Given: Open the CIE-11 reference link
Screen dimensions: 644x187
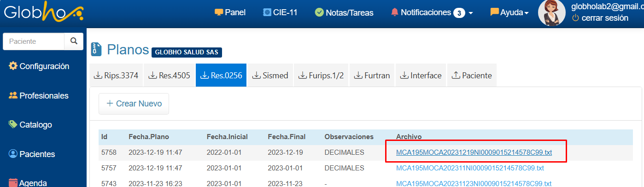Looking at the screenshot, I should [280, 12].
